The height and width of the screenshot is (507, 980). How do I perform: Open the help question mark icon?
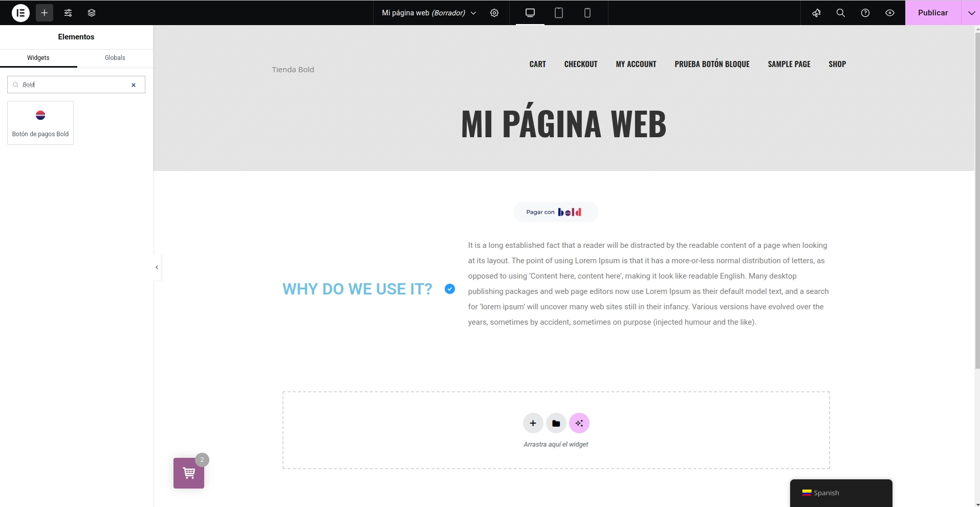click(865, 13)
